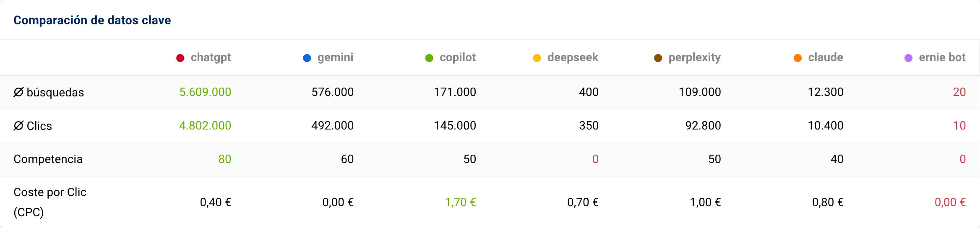Click the purple ernie bot color dot
This screenshot has width=980, height=228.
909,58
